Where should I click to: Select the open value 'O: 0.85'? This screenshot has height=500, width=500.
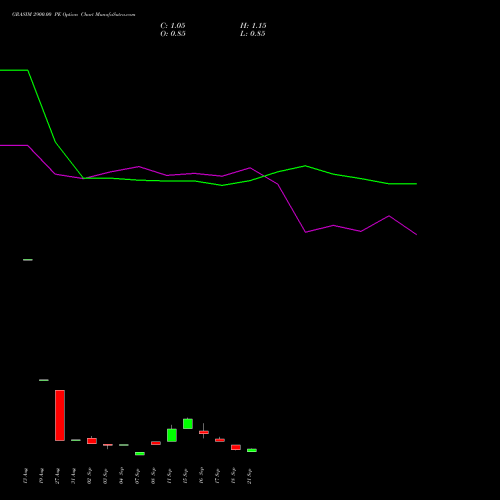pyautogui.click(x=173, y=34)
